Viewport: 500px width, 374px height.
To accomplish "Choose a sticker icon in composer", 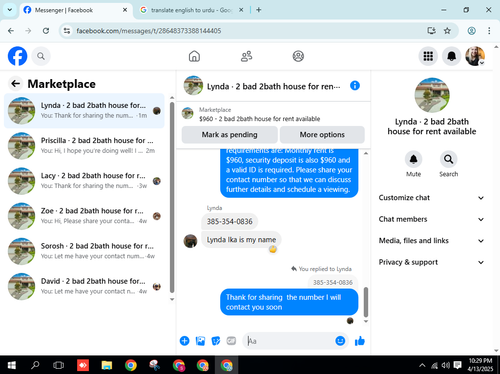I will pos(216,341).
